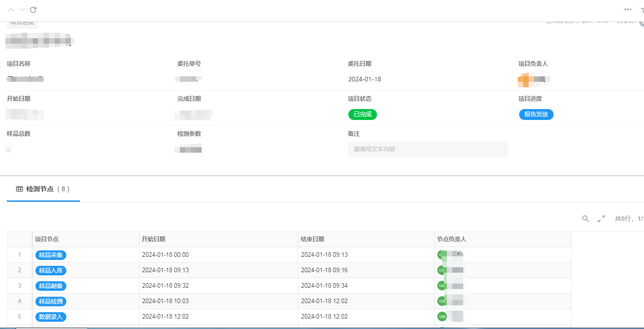Go to previous record with up arrow
Viewport: 644px width, 329px height.
pos(11,10)
